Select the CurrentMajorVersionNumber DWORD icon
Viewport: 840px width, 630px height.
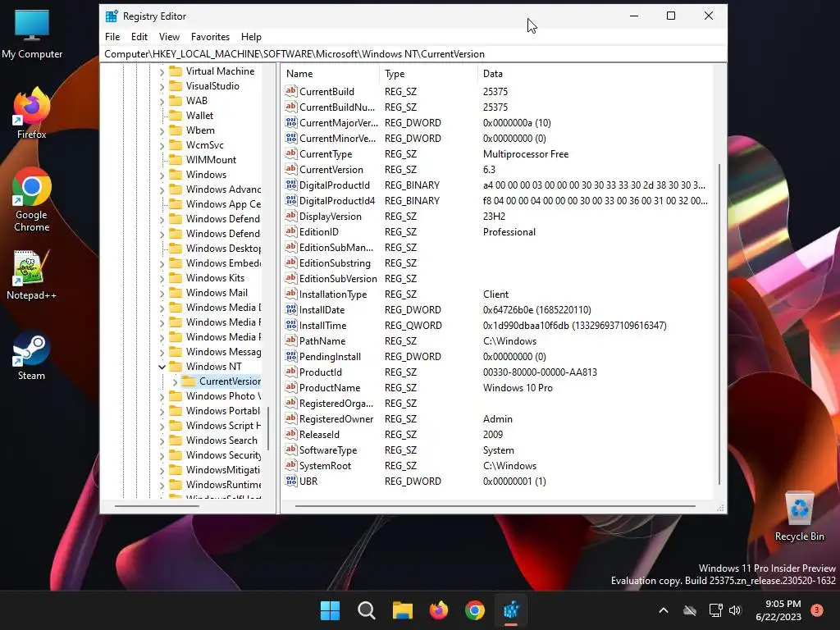pos(291,122)
